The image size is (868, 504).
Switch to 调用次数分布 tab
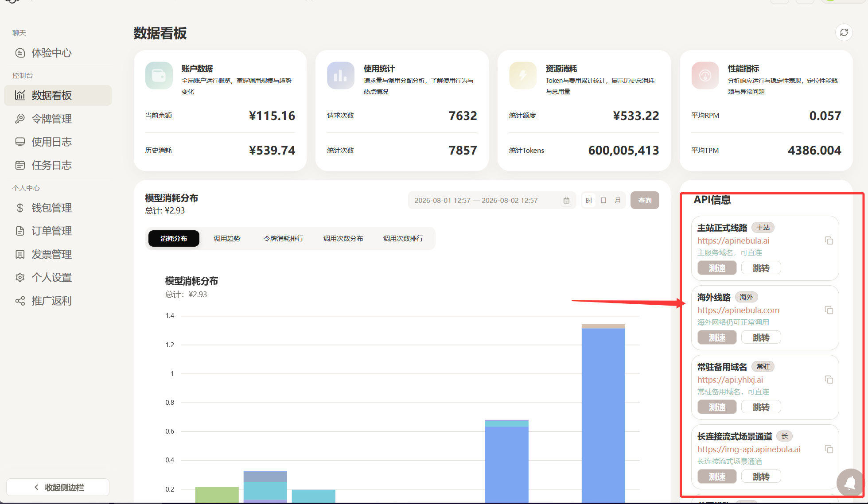point(343,238)
